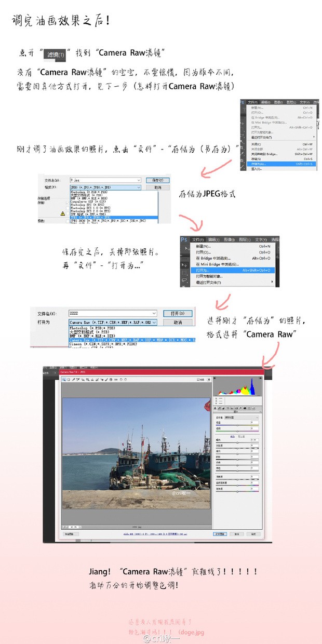322x644 pixels.
Task: Select the Zoom tool in Camera Raw toolbar
Action: click(x=64, y=380)
